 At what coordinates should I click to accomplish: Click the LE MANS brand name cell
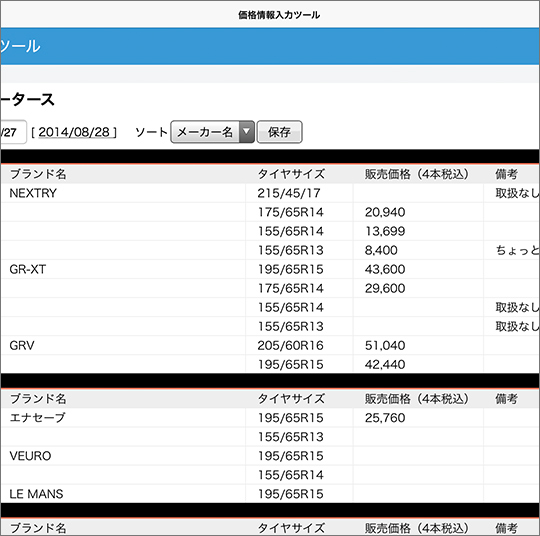tap(123, 494)
